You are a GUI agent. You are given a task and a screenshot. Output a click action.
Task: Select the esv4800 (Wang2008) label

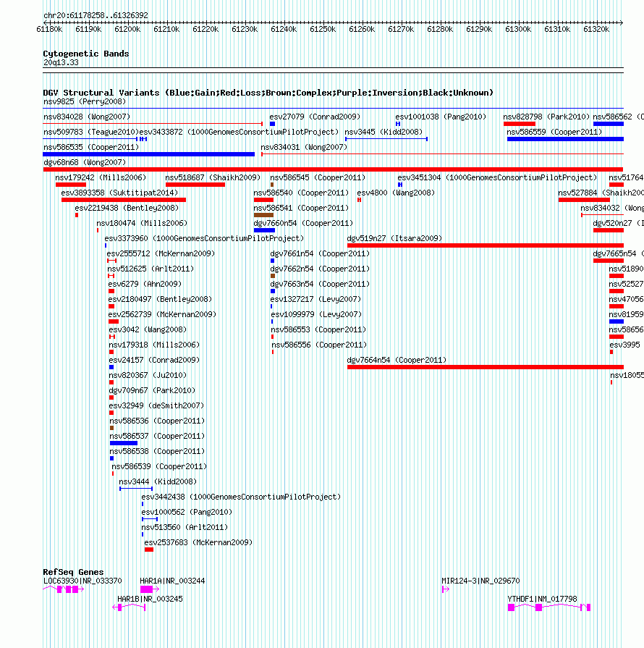coord(396,193)
